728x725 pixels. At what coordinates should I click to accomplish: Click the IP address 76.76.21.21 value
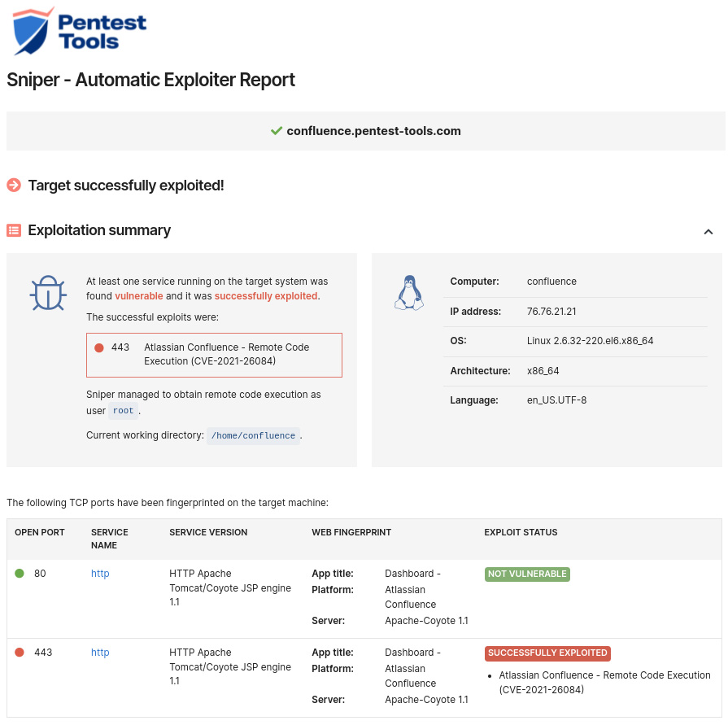coord(553,312)
